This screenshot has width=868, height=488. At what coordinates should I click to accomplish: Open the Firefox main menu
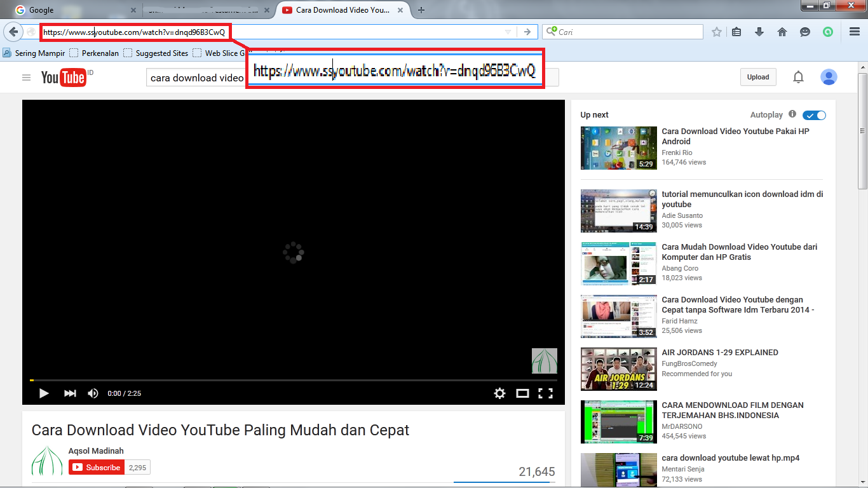(x=853, y=30)
